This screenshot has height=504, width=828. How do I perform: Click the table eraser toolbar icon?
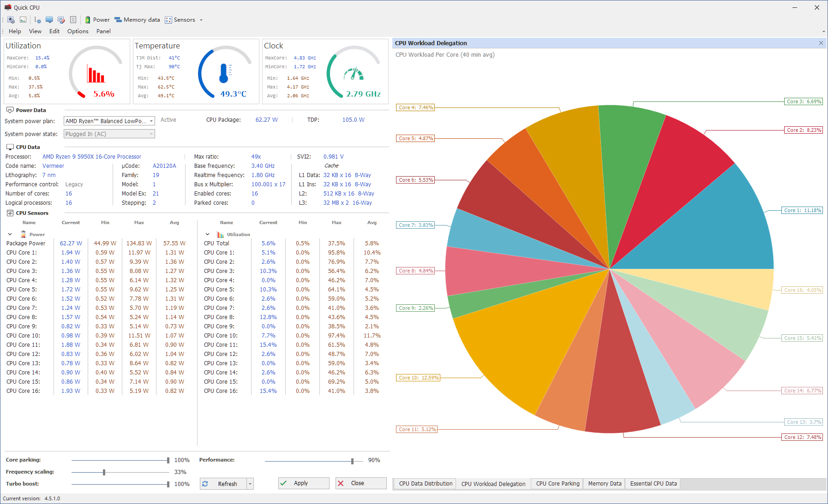pos(61,20)
